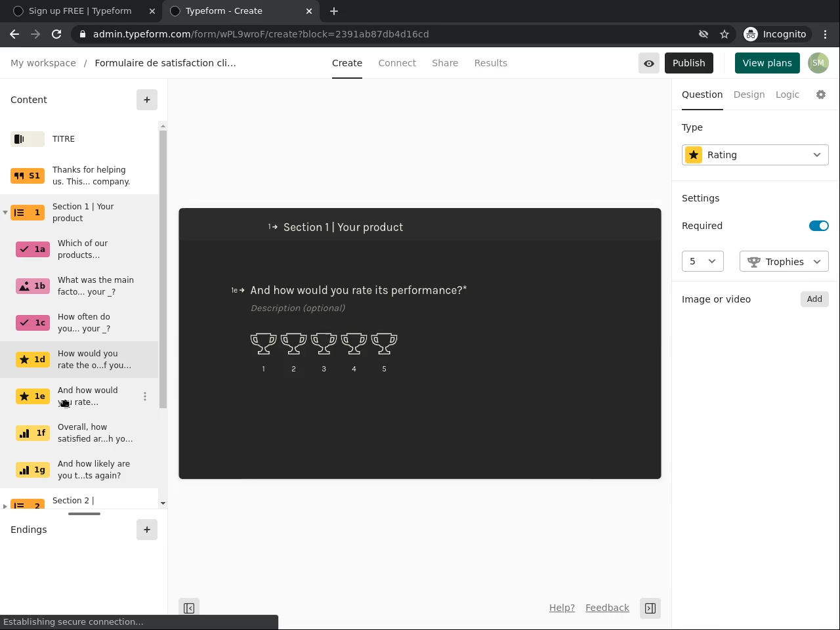Click the View plans button
Image resolution: width=840 pixels, height=630 pixels.
[767, 63]
